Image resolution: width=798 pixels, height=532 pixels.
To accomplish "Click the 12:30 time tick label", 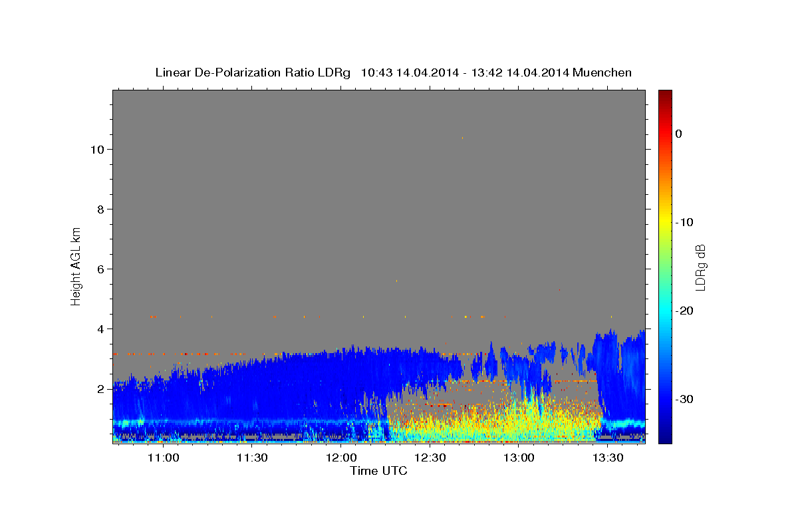I will tap(430, 458).
